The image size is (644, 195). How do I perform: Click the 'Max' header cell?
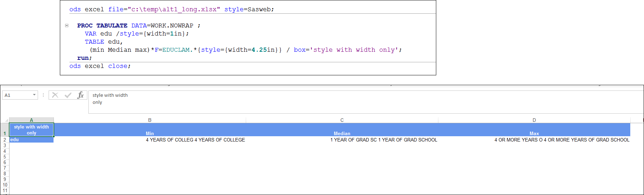pos(534,133)
